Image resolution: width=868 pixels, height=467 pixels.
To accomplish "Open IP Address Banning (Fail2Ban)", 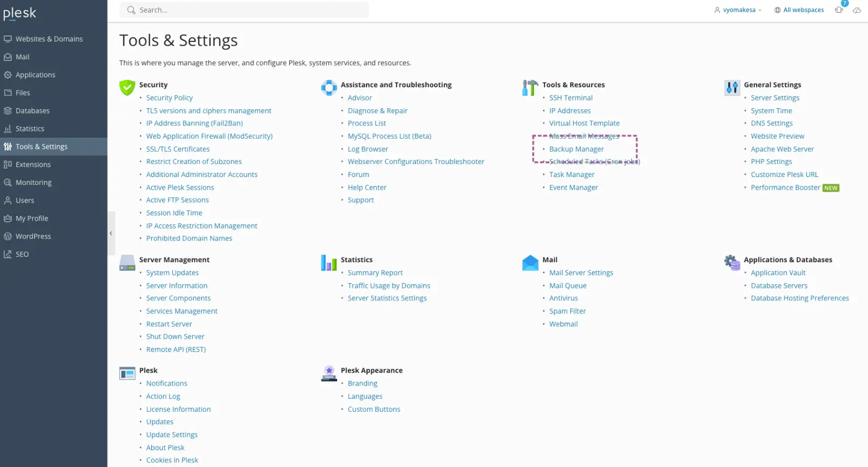I will [x=194, y=123].
